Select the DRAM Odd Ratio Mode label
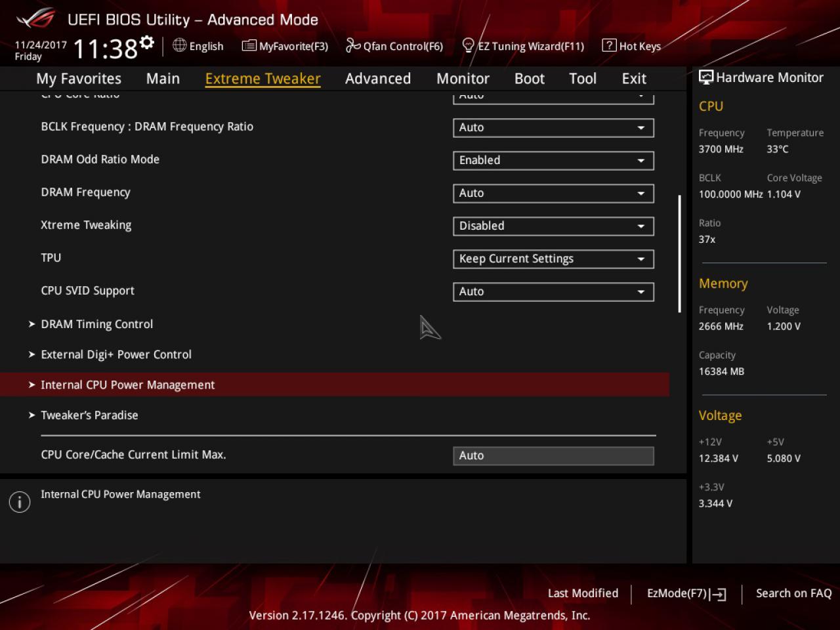Screen dimensions: 840x630 (100, 159)
